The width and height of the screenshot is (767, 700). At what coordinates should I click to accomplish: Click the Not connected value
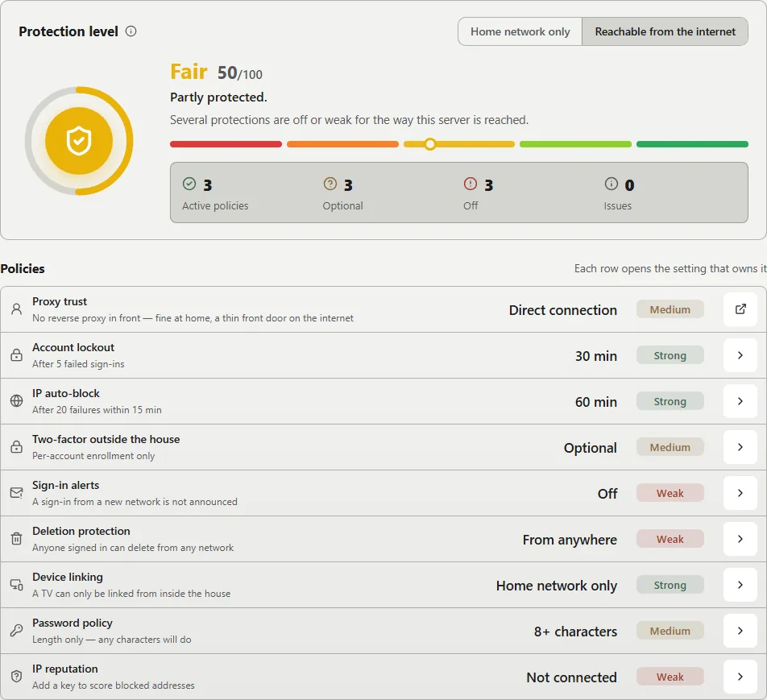click(571, 677)
